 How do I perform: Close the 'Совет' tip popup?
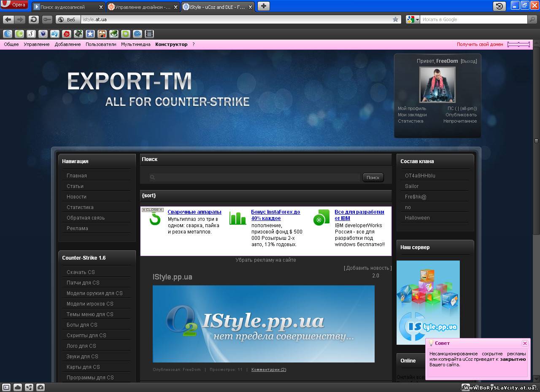click(x=525, y=343)
